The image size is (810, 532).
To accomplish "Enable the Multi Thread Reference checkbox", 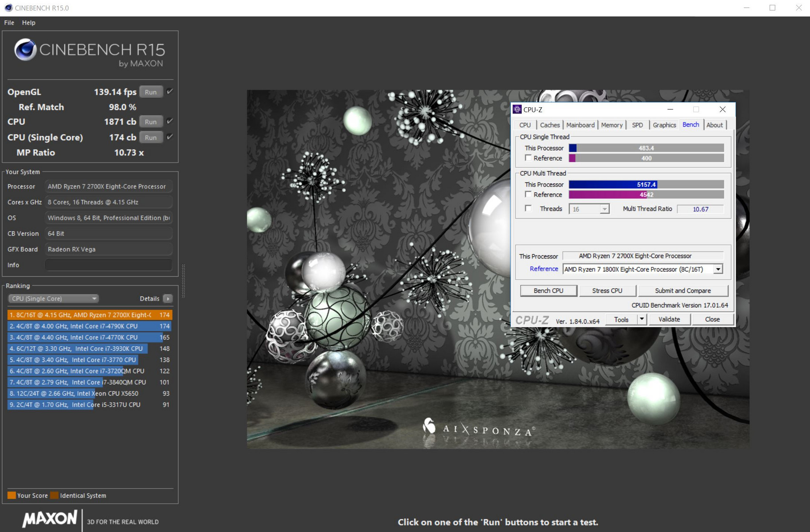I will (x=528, y=194).
